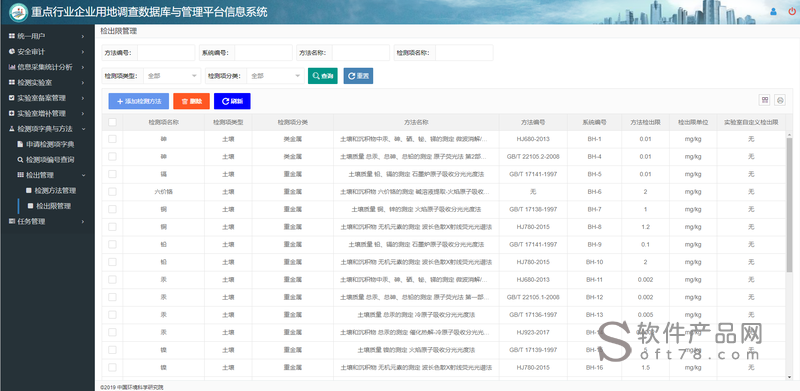This screenshot has width=800, height=391.
Task: Expand 安全审计 menu chevron
Action: point(83,52)
